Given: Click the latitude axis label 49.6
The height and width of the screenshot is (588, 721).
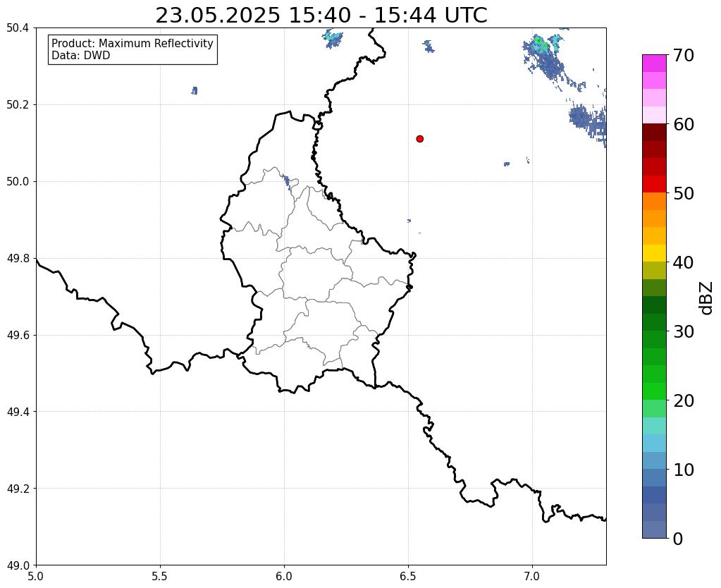Looking at the screenshot, I should point(18,336).
